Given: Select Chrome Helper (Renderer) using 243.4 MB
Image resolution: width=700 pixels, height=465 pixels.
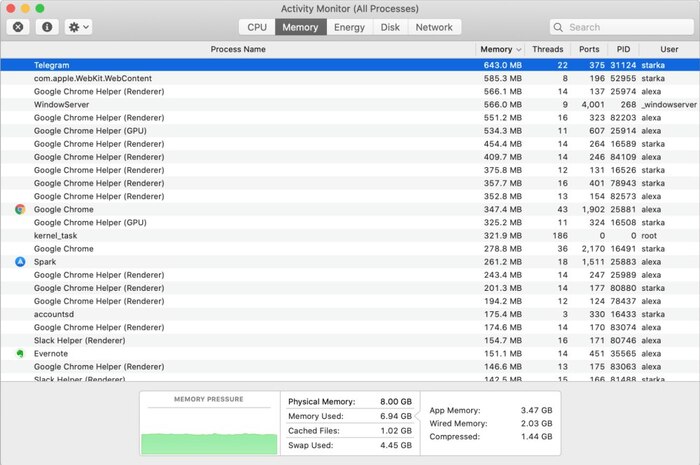Looking at the screenshot, I should 350,275.
